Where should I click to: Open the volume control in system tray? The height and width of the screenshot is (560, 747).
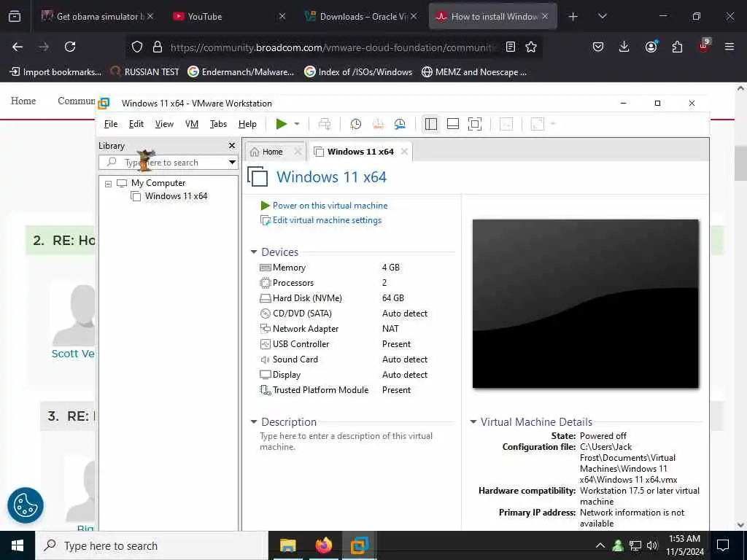coord(652,545)
